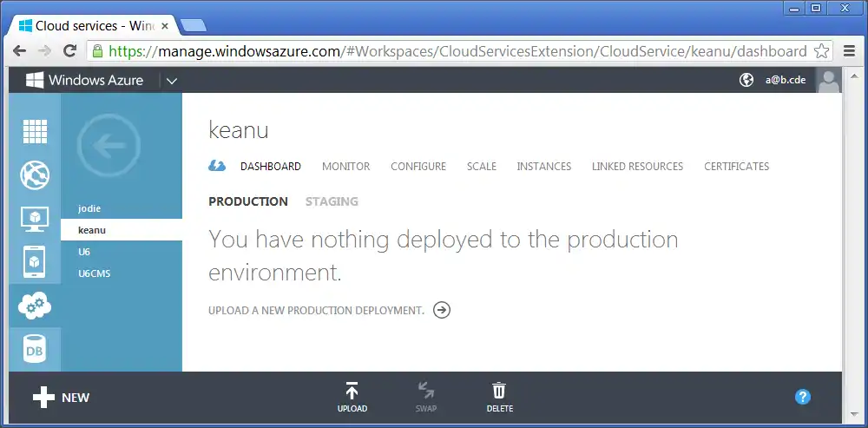Select the Cloud services browser tab

point(94,26)
